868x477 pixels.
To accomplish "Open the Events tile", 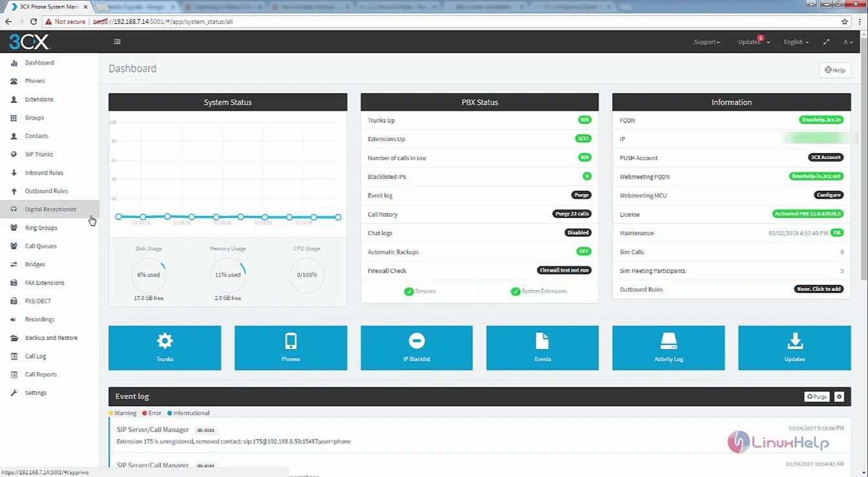I will point(542,348).
